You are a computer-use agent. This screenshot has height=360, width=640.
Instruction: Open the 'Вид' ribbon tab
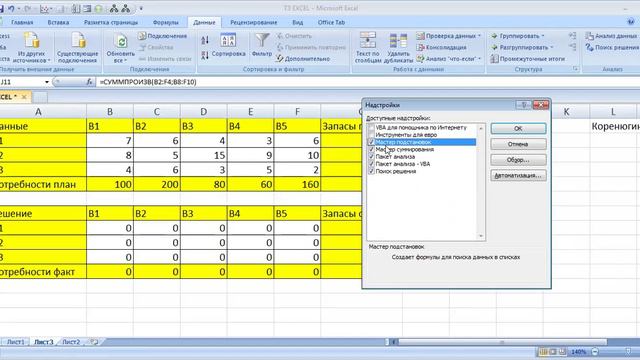pyautogui.click(x=298, y=22)
